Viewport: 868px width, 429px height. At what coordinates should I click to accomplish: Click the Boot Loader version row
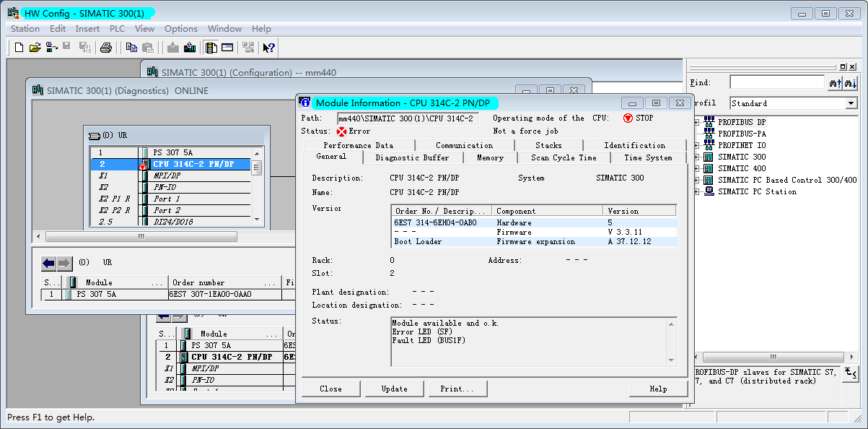[x=535, y=241]
